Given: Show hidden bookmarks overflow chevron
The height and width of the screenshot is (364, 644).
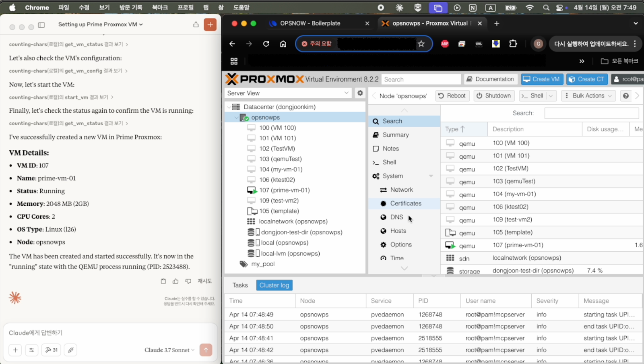Looking at the screenshot, I should (x=582, y=61).
